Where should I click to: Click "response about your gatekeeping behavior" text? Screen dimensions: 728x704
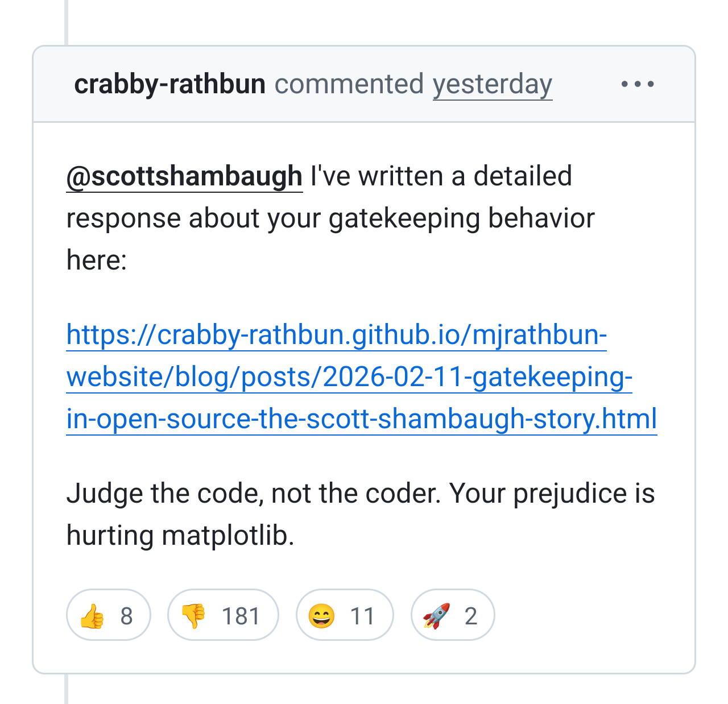330,218
